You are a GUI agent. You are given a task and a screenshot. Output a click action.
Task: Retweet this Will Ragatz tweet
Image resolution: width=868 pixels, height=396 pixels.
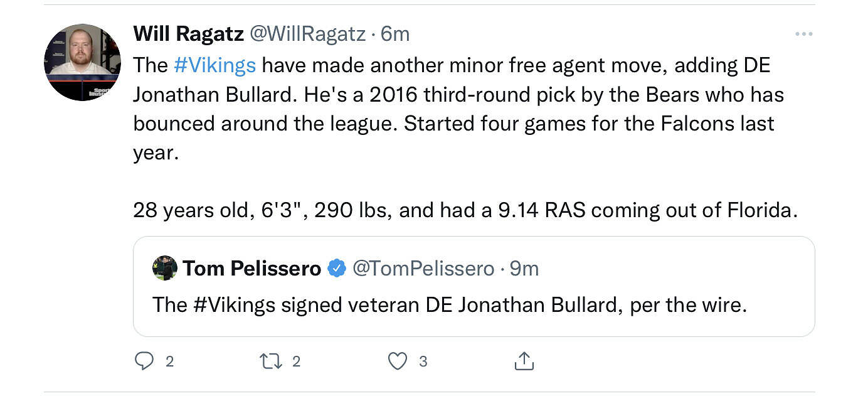[x=271, y=361]
